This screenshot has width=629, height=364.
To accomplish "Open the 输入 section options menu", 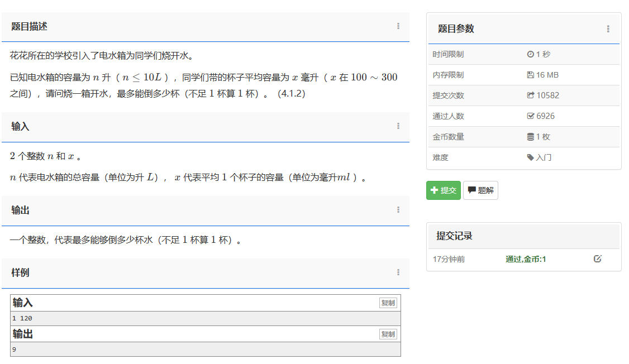I will click(x=398, y=126).
